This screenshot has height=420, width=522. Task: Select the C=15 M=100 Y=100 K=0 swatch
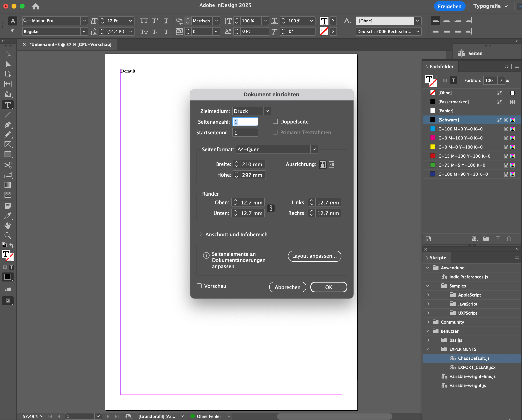click(471, 156)
